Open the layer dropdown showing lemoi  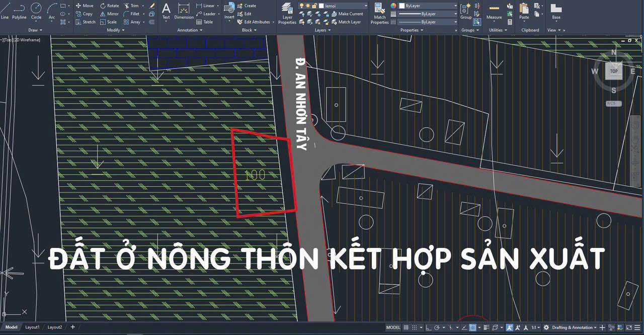pos(365,6)
